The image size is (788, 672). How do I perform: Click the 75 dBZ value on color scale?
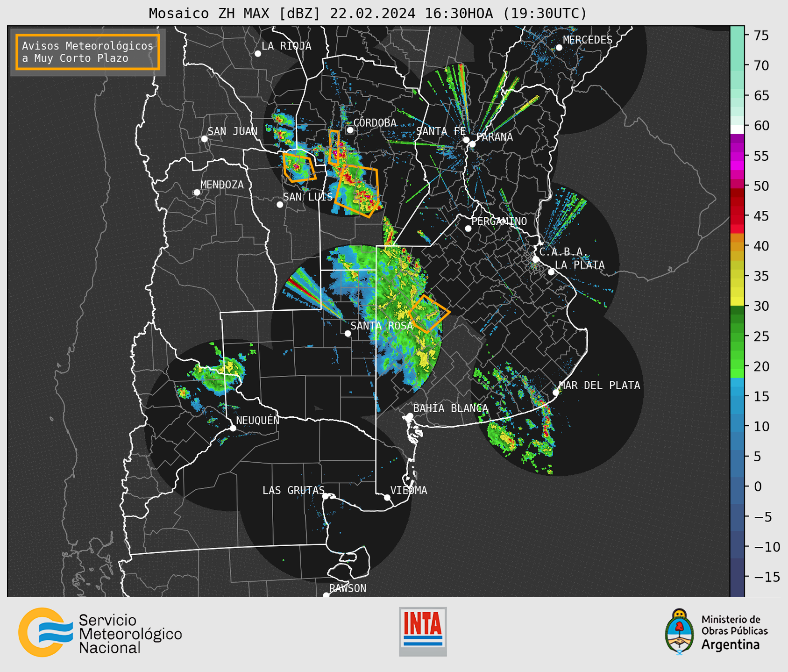761,36
